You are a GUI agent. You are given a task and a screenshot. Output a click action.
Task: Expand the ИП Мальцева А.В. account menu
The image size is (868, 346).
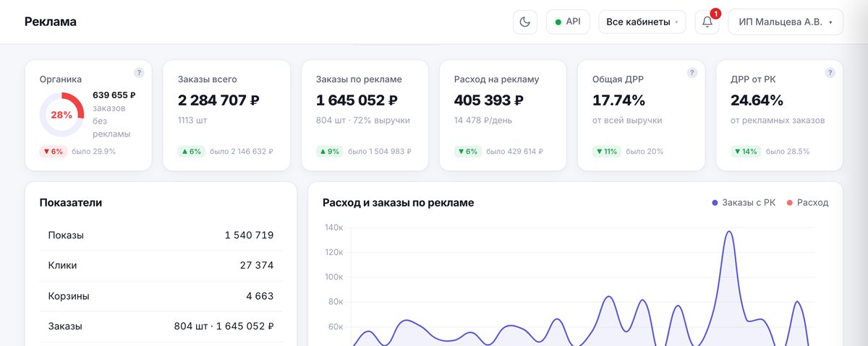coord(786,22)
